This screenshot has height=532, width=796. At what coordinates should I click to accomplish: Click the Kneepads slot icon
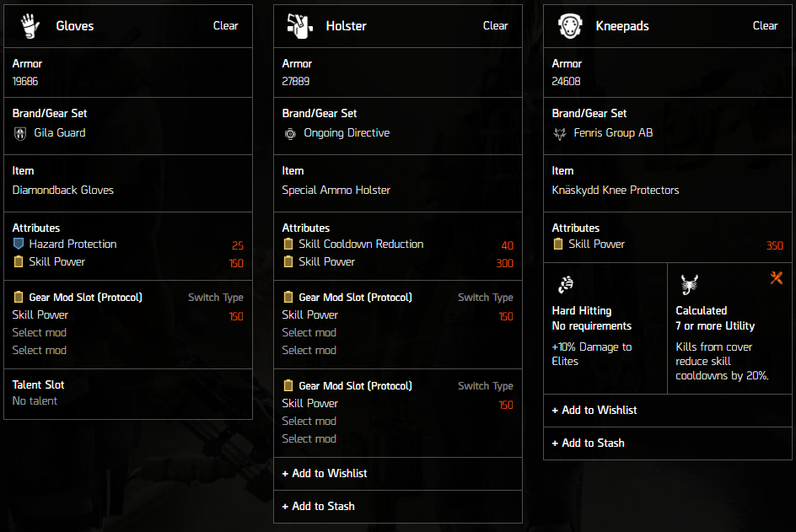coord(569,26)
